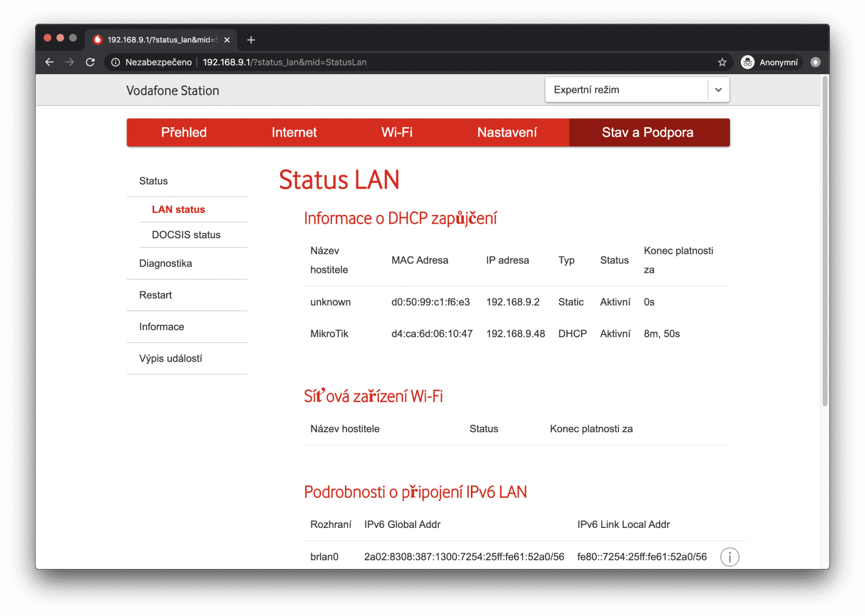The width and height of the screenshot is (865, 616).
Task: Open the site security info icon
Action: (x=115, y=62)
